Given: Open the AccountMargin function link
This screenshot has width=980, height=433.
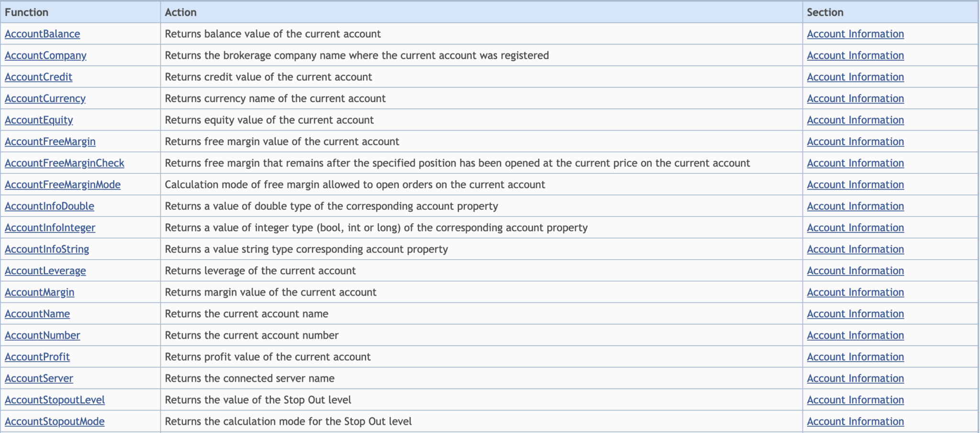Looking at the screenshot, I should [39, 293].
